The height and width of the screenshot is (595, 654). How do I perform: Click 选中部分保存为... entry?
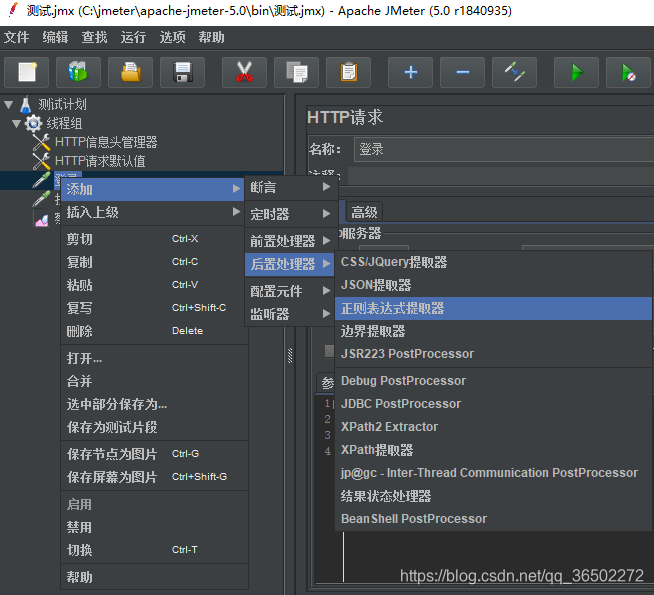154,404
